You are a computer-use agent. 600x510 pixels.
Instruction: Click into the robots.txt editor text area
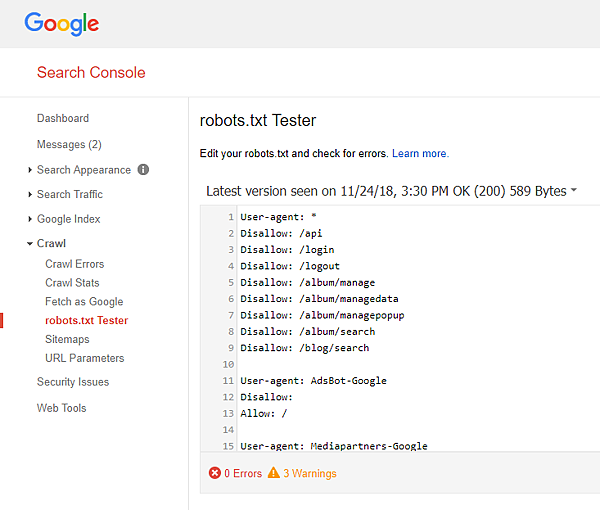pos(420,330)
